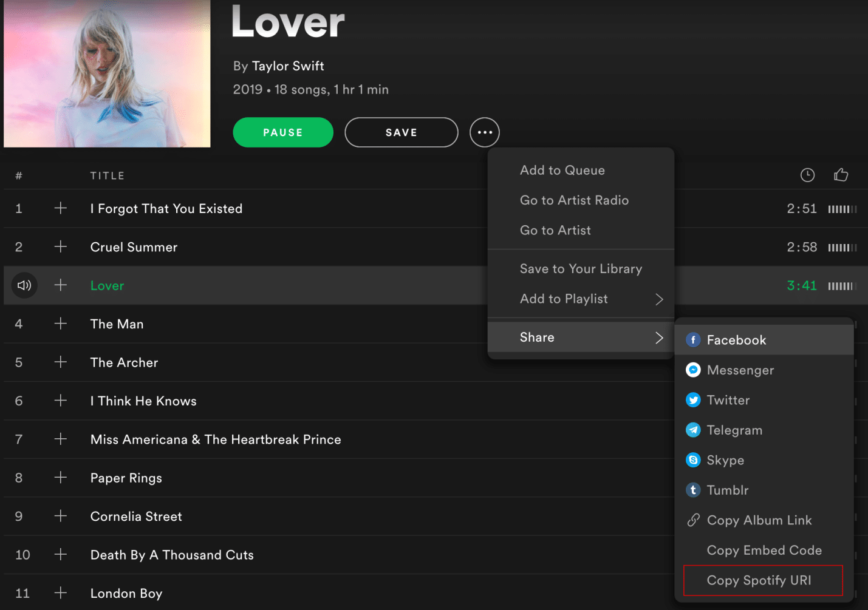868x610 pixels.
Task: Click plus icon for Death By A Thousand Cuts
Action: coord(61,554)
